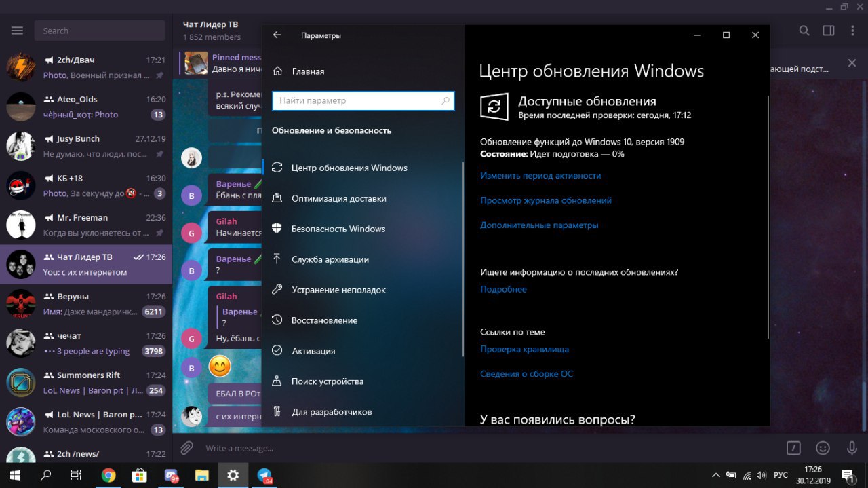This screenshot has height=488, width=868.
Task: Open Windows Start menu
Action: click(x=15, y=475)
